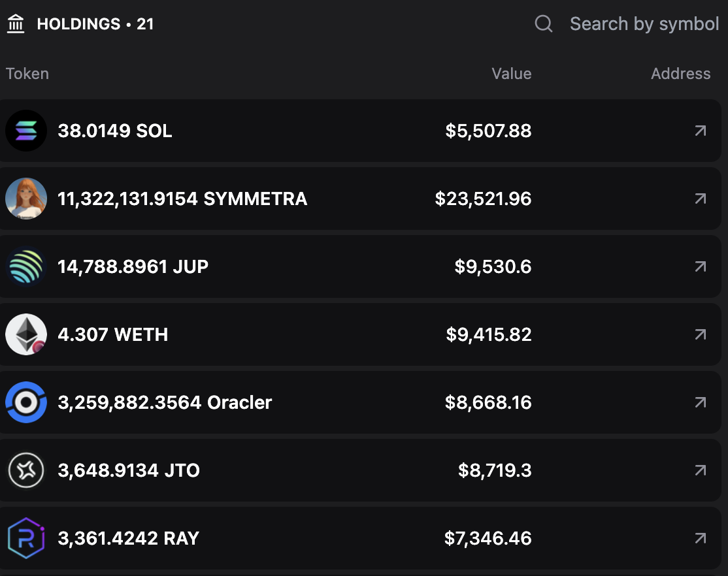728x576 pixels.
Task: Focus the Search by symbol field
Action: click(x=644, y=24)
